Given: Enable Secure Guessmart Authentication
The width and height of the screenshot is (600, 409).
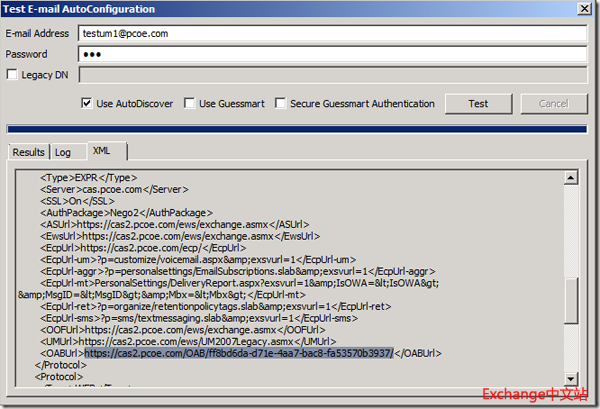Looking at the screenshot, I should point(281,103).
